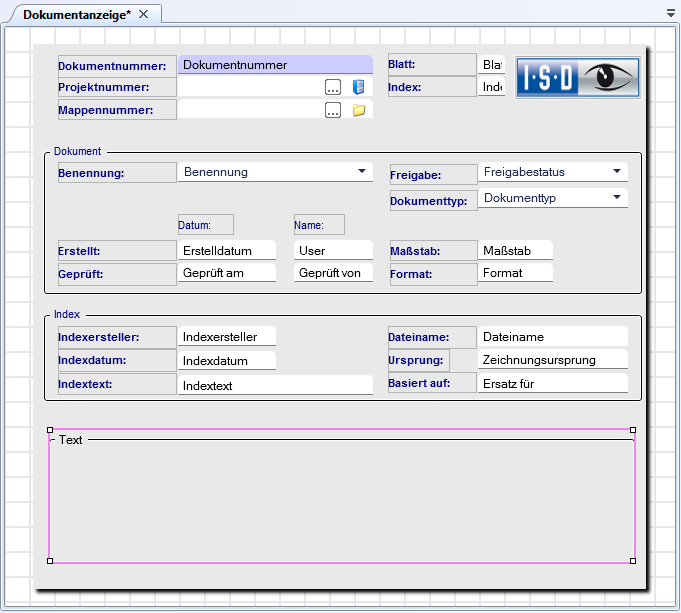Select the Text group box area

[x=341, y=500]
